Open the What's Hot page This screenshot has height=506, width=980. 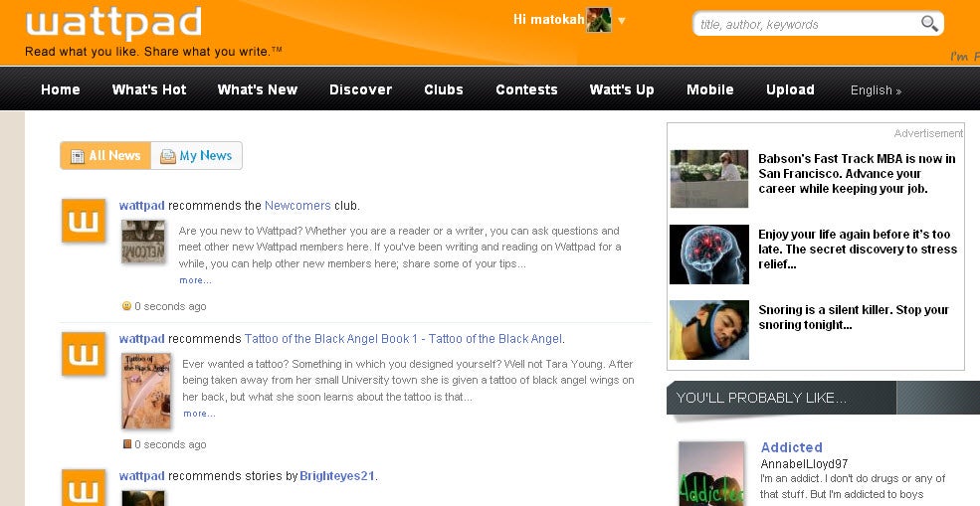149,89
